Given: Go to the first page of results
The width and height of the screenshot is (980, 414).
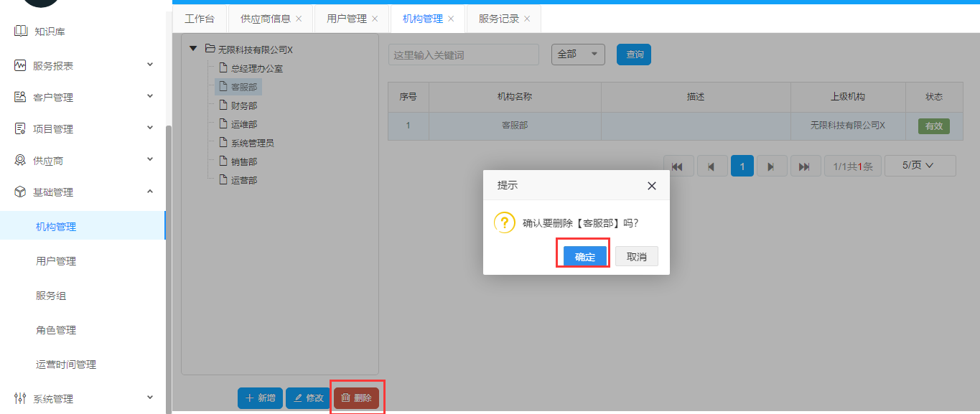Looking at the screenshot, I should [x=678, y=166].
